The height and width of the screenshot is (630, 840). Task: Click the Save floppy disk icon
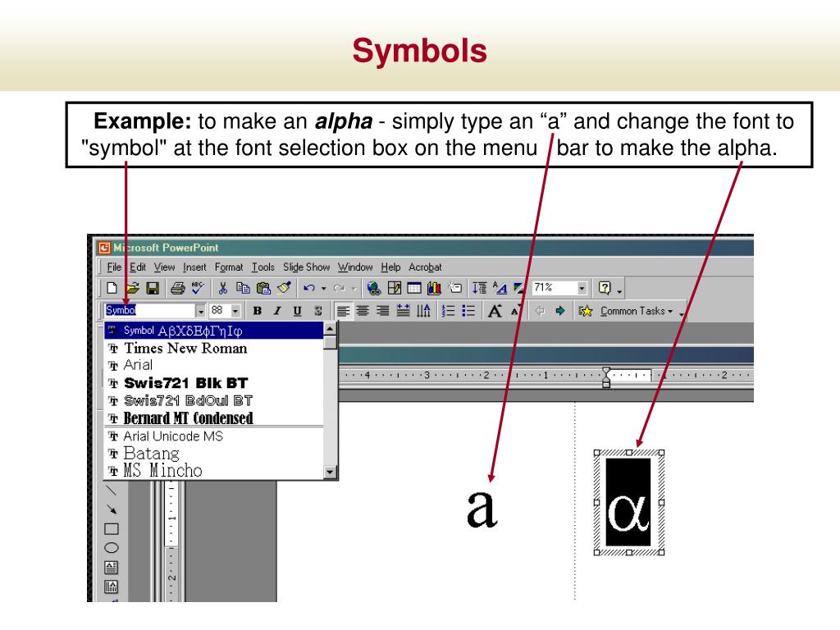tap(152, 288)
